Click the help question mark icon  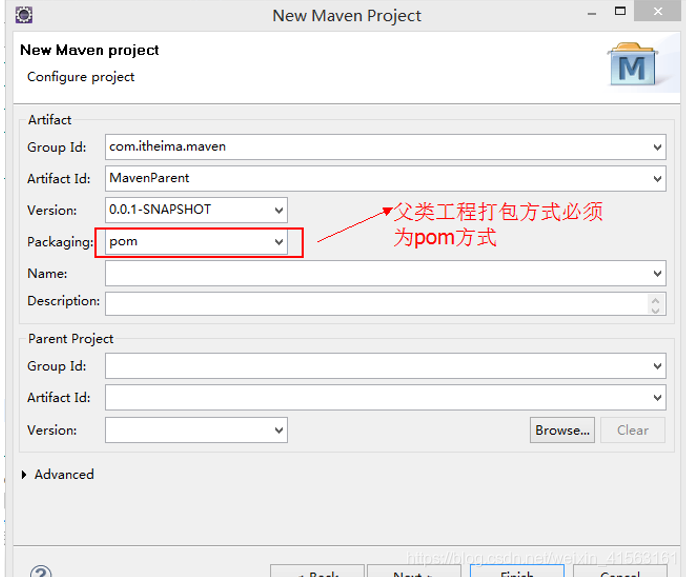[x=41, y=571]
